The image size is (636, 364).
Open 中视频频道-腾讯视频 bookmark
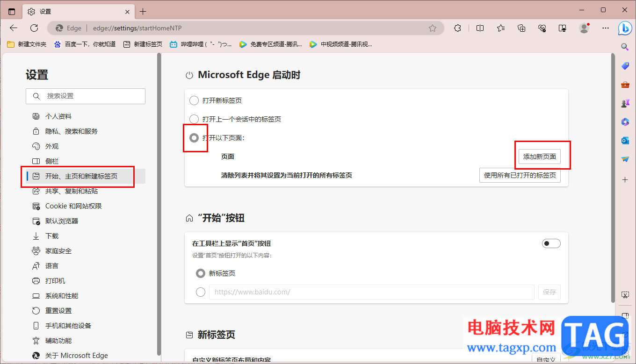pos(341,44)
